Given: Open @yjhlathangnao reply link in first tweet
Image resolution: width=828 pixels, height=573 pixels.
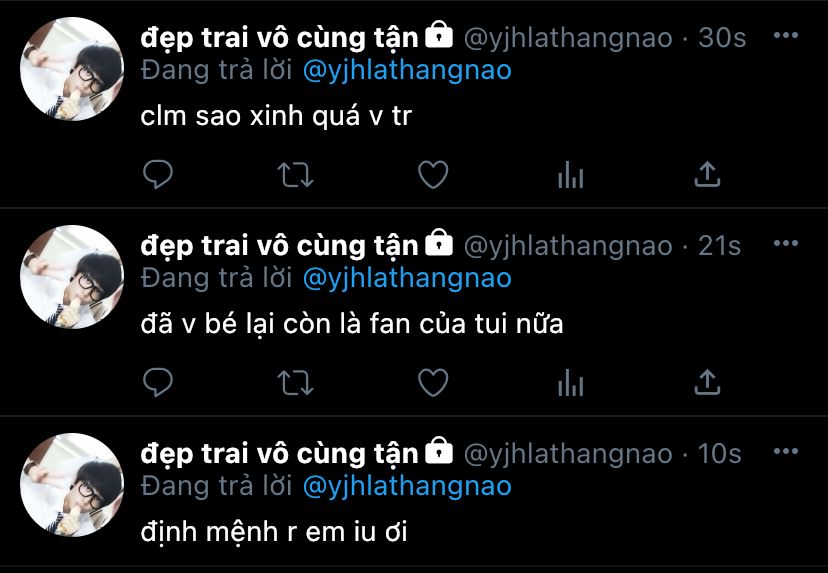Looking at the screenshot, I should [407, 71].
